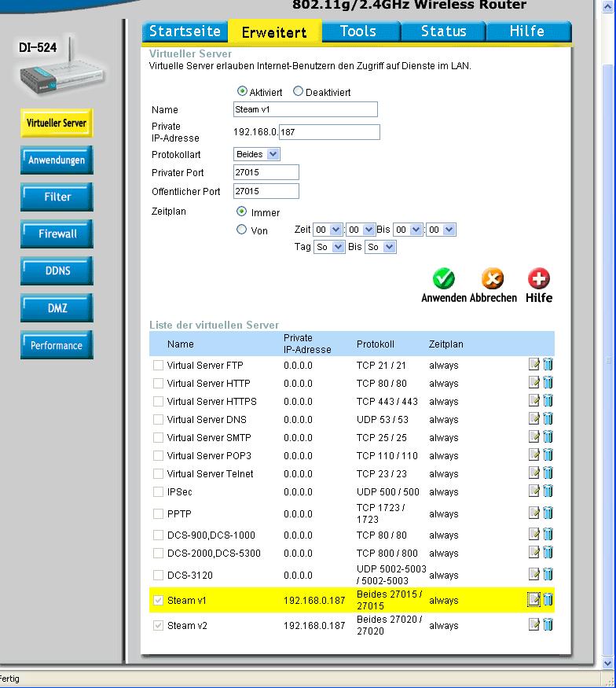Delete the Steam v1 entry

click(x=548, y=600)
